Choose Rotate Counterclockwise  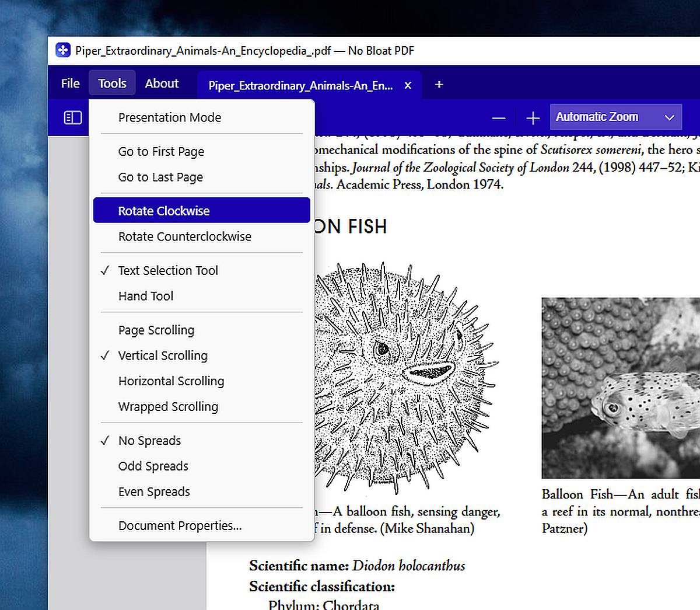click(x=202, y=236)
